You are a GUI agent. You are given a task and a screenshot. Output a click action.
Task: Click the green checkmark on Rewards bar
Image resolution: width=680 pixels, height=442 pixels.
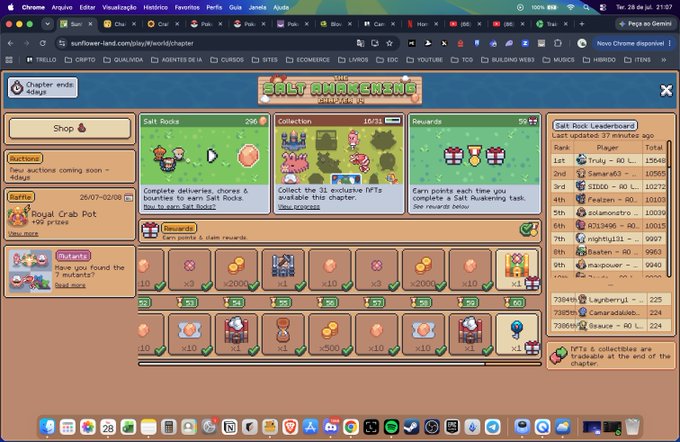click(529, 229)
